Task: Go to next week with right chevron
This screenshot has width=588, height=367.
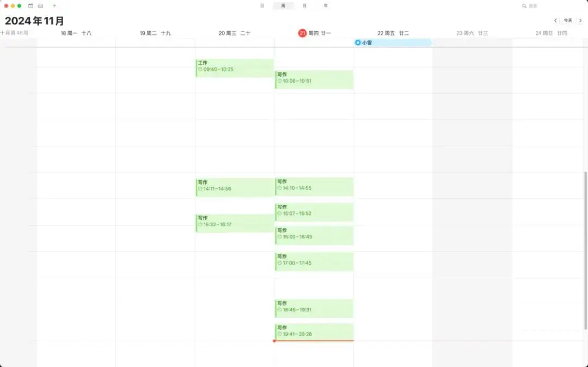Action: click(x=581, y=20)
